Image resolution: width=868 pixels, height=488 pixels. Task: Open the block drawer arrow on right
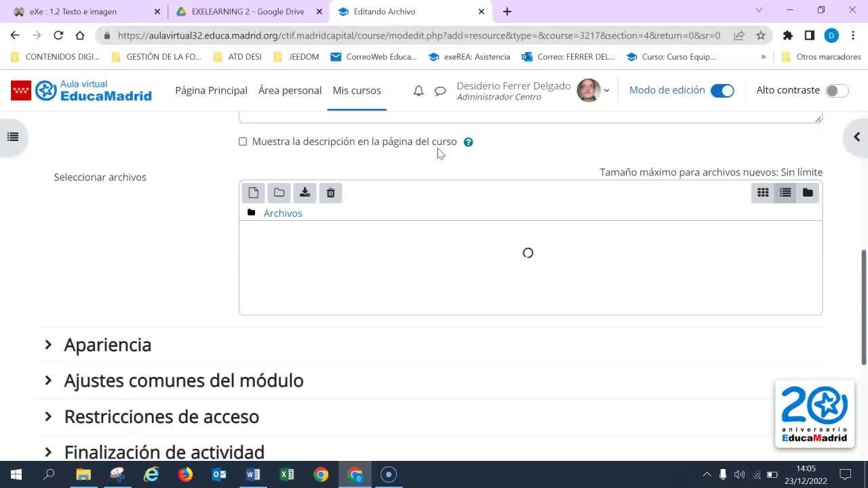(856, 137)
